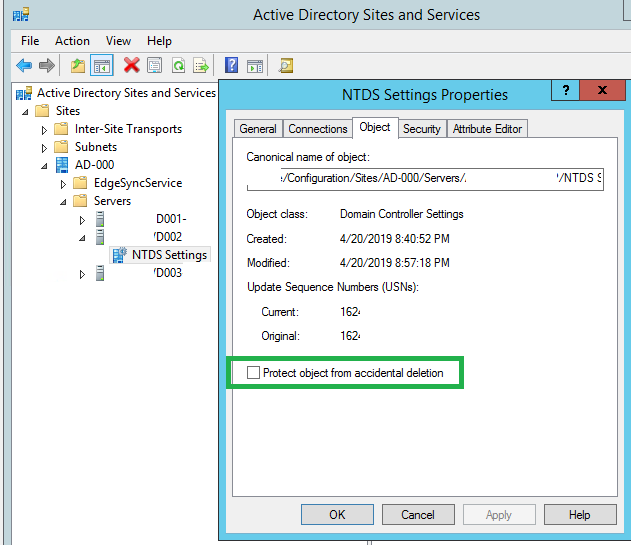This screenshot has width=631, height=545.
Task: Open the View menu
Action: coord(118,41)
